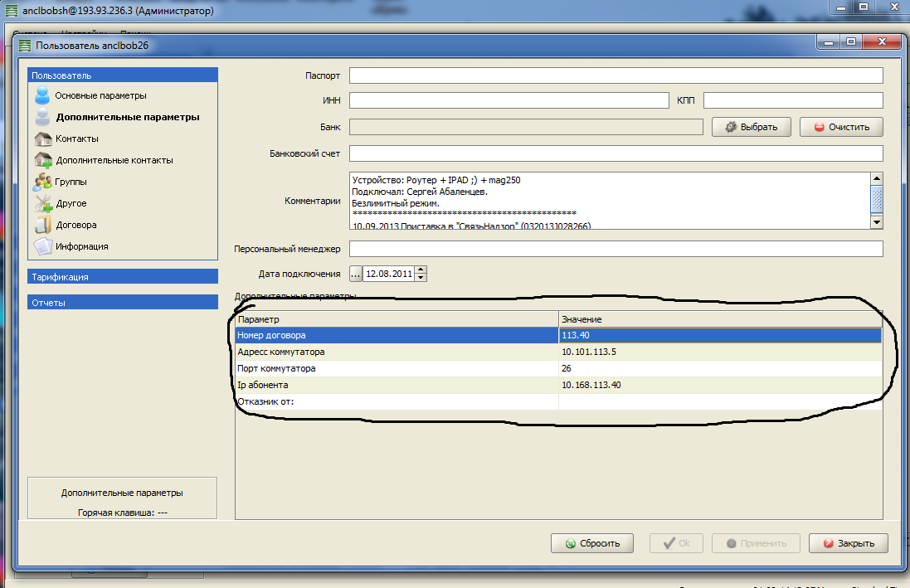Focus the Персональный менеджер field
The height and width of the screenshot is (588, 910).
616,249
